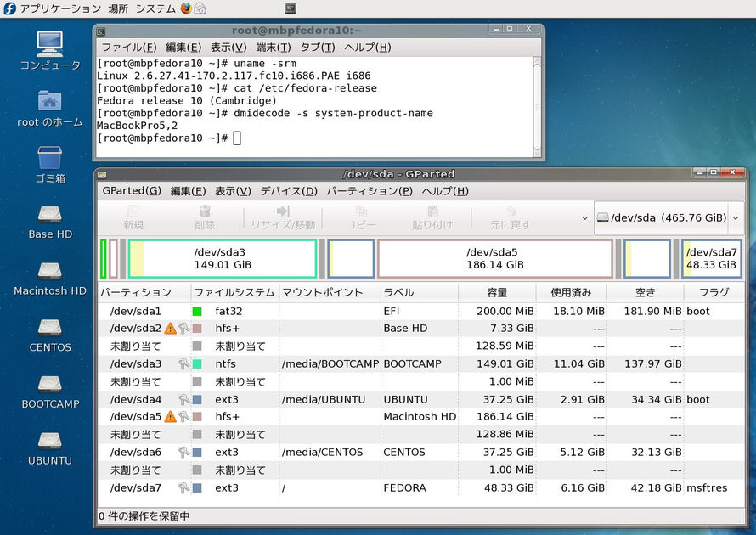Open the GParted(G) menu
Image resolution: width=756 pixels, height=535 pixels.
coord(132,191)
